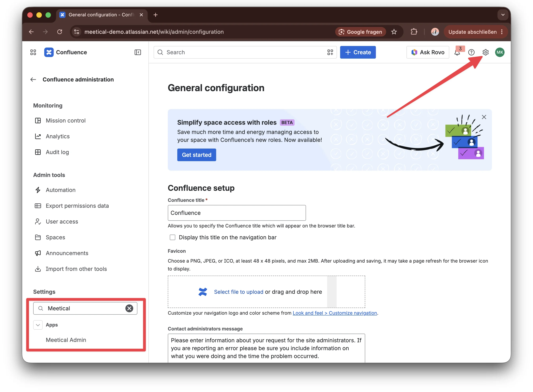Click the settings search field with Meetical
533x392 pixels.
click(85, 308)
